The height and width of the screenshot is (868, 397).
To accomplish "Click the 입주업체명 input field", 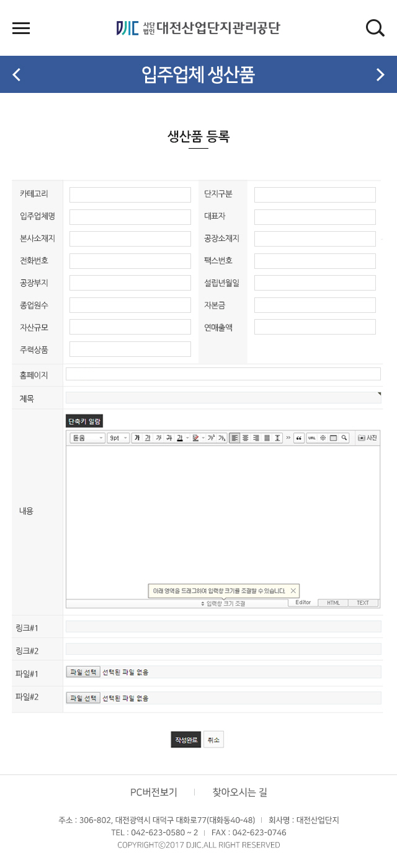I will click(130, 217).
